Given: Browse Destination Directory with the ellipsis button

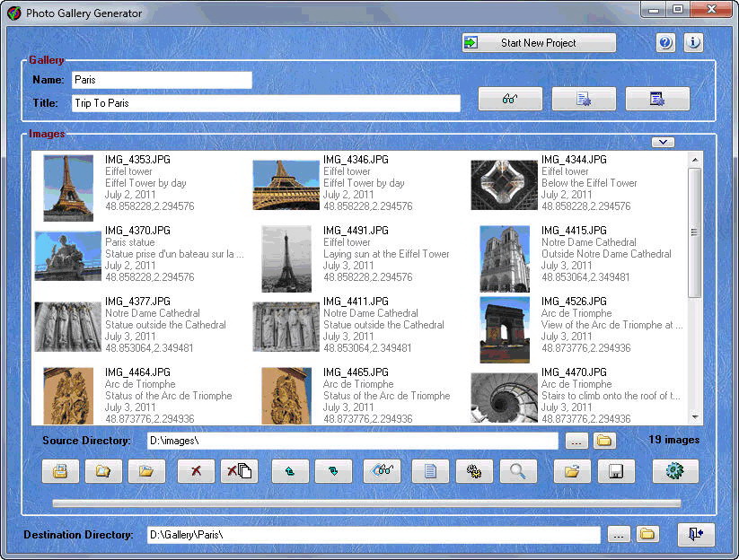Looking at the screenshot, I should click(618, 534).
